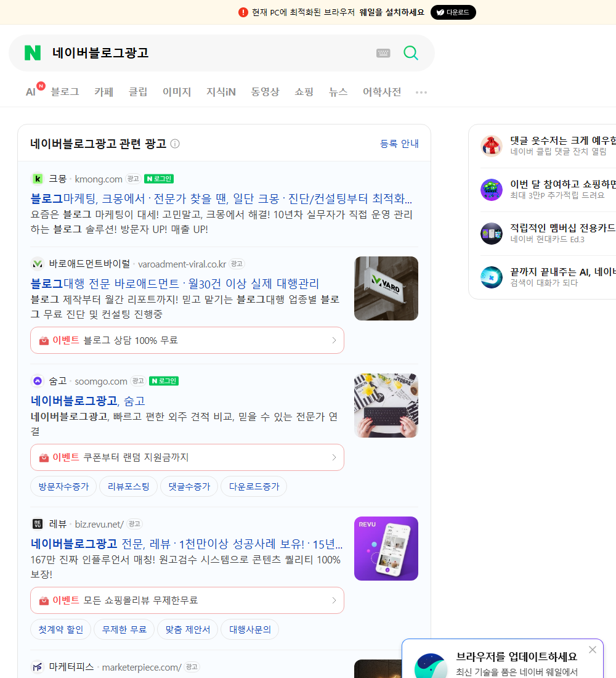Image resolution: width=616 pixels, height=678 pixels.
Task: Click the round icon for 댓글 웃수저는 item
Action: (492, 145)
